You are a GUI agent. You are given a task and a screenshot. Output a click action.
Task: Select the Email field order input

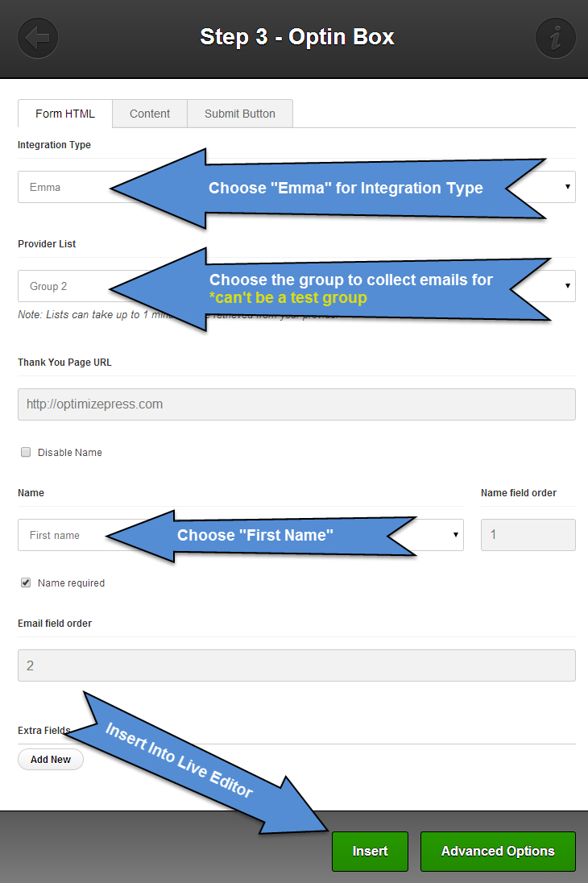296,665
